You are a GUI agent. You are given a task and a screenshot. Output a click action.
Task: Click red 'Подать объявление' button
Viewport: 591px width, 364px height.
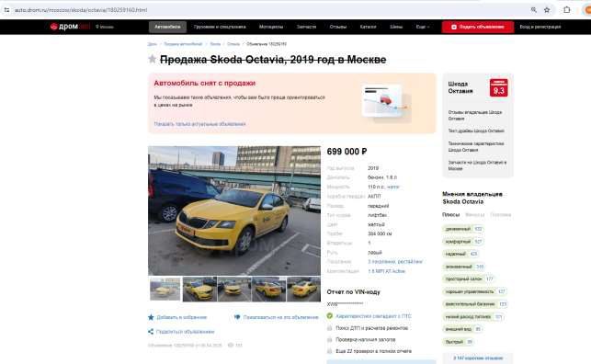[478, 27]
